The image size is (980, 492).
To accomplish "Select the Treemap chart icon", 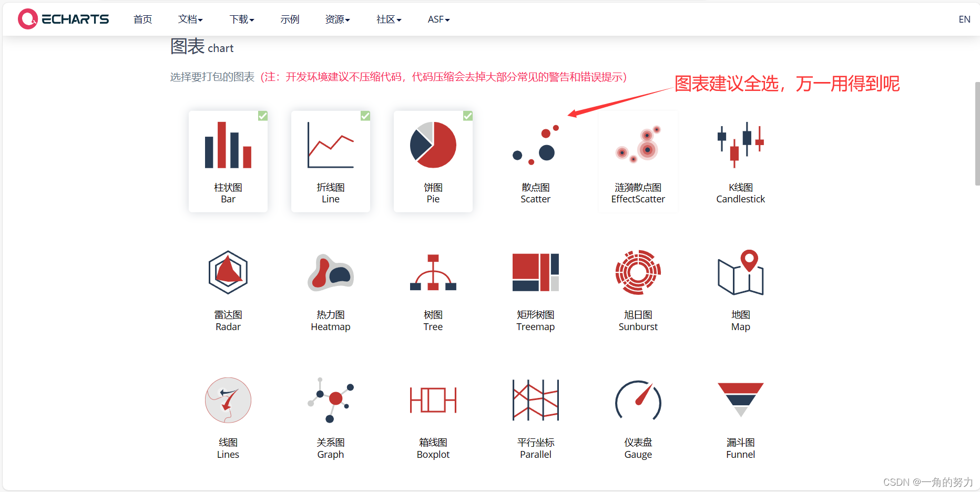I will tap(535, 272).
